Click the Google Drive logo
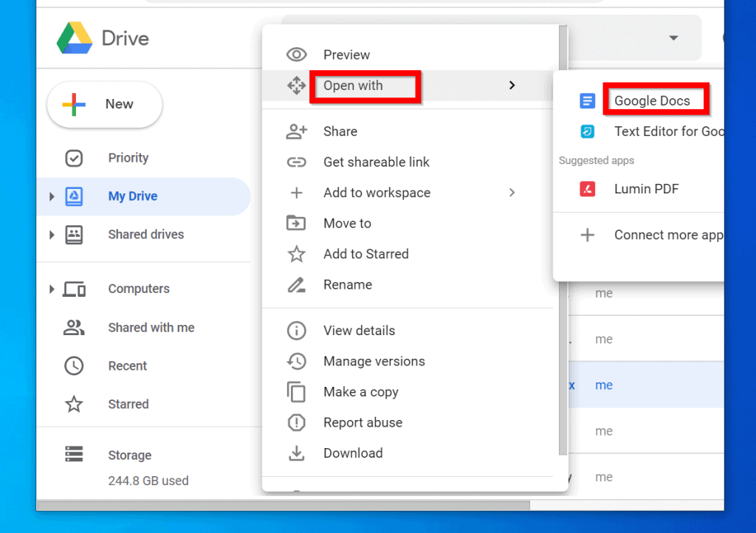Image resolution: width=756 pixels, height=533 pixels. (x=75, y=38)
